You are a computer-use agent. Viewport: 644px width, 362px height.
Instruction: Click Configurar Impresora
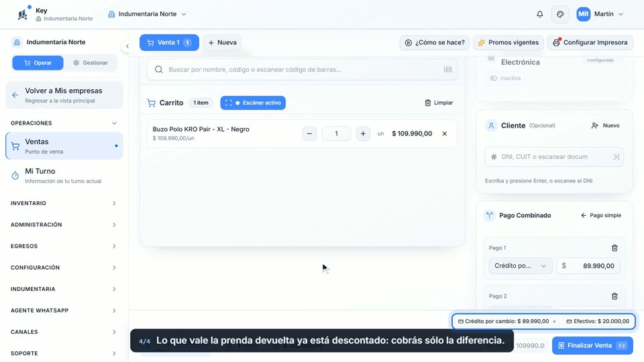(x=590, y=43)
